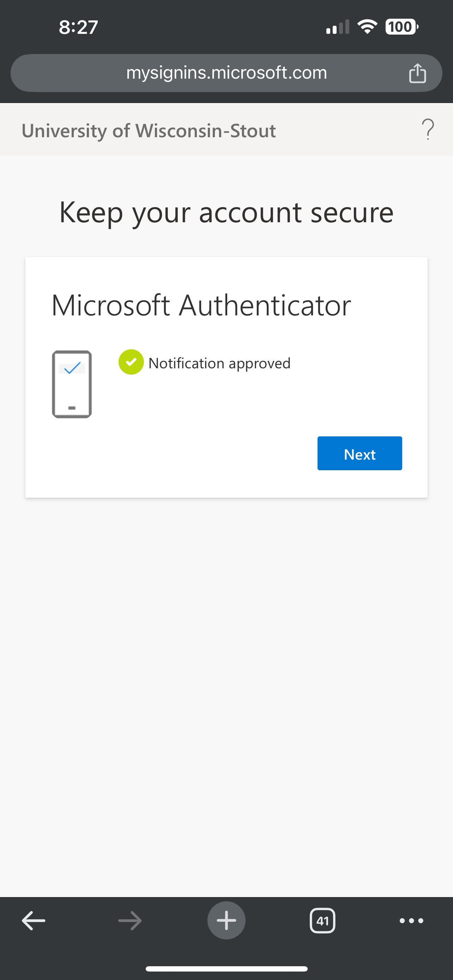453x980 pixels.
Task: Tap the home indicator bar at bottom
Action: pos(226,968)
